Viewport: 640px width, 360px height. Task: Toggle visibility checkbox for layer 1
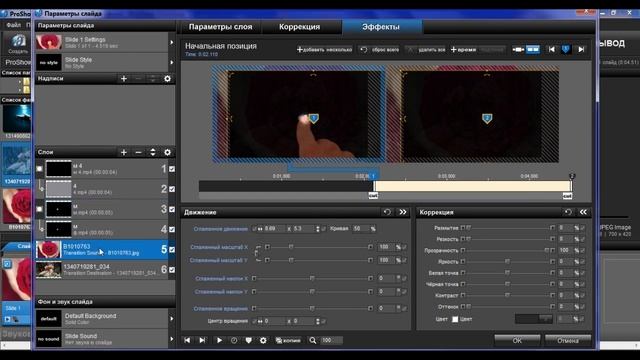coord(172,169)
